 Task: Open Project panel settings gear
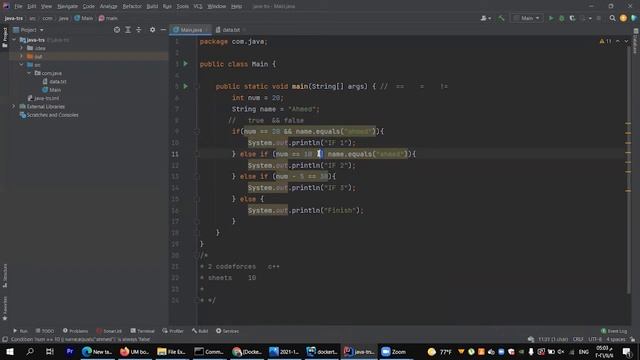(x=152, y=30)
